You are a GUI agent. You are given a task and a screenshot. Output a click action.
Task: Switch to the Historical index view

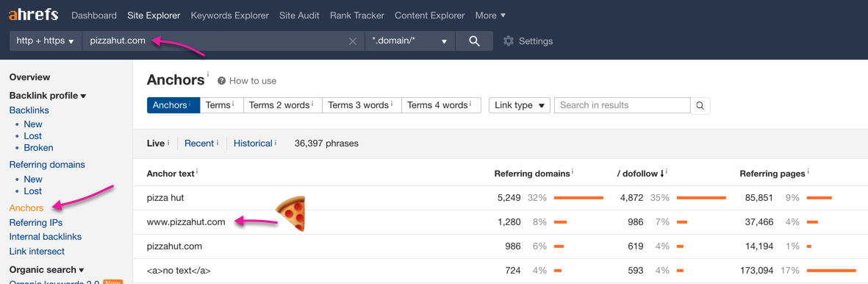253,143
